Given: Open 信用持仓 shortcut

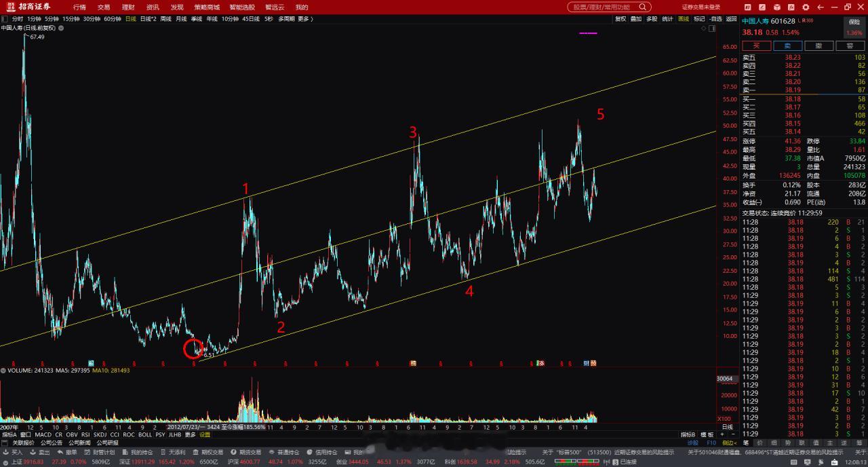Looking at the screenshot, I should pos(321,452).
